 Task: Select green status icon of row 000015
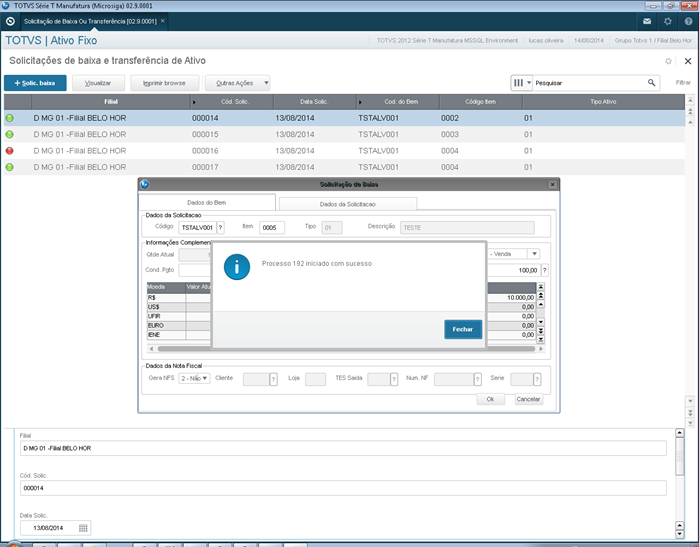pos(9,134)
